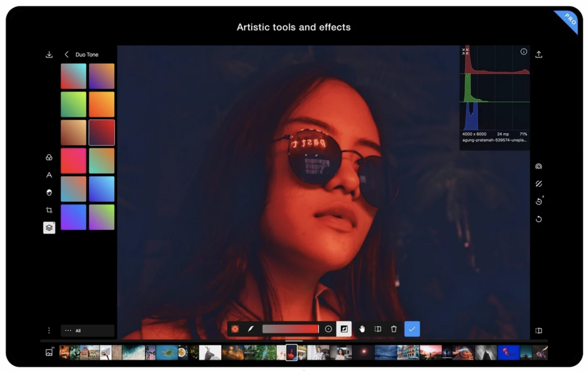Adjust the gray-to-red intensity slider
Image resolution: width=588 pixels, height=371 pixels.
pos(290,329)
